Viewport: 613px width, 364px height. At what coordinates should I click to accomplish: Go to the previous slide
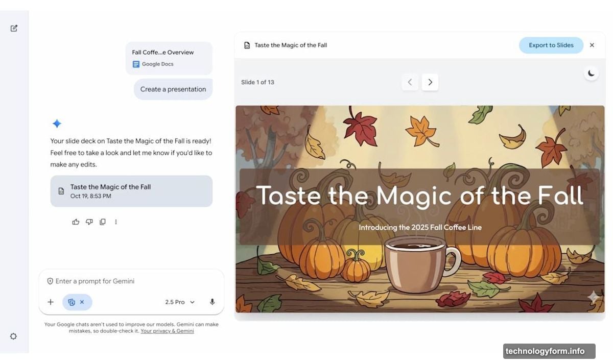tap(410, 82)
